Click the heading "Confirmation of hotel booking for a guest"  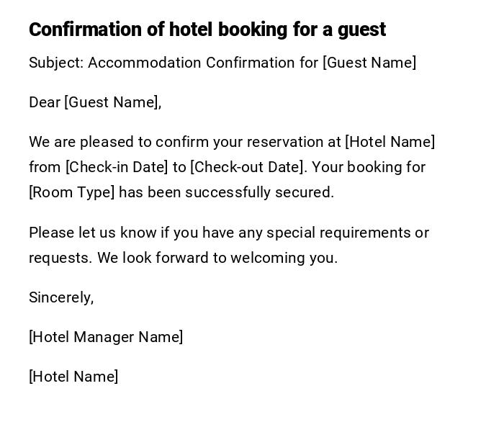coord(207,30)
